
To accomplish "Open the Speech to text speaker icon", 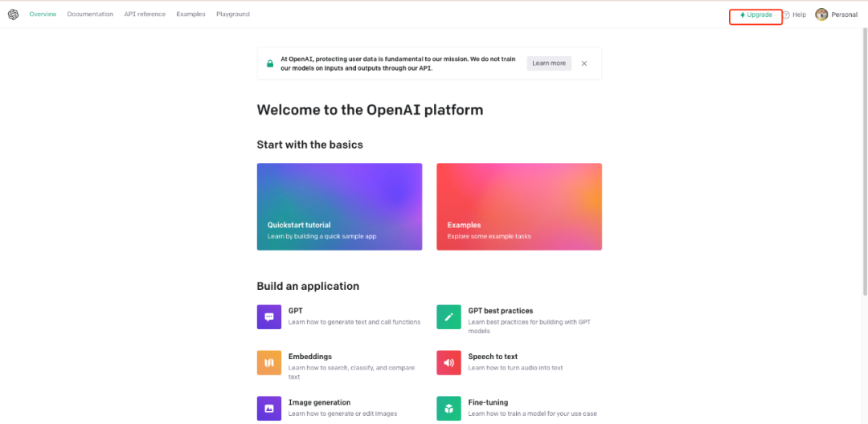I will [x=448, y=363].
